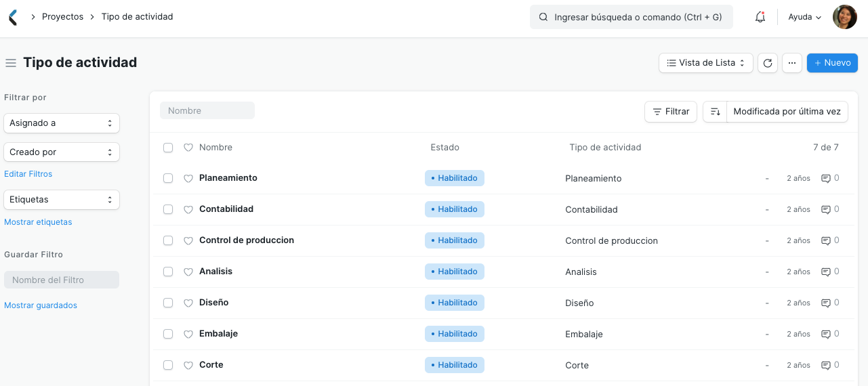Like the Contabilidad row heart
Viewport: 868px width, 386px height.
pos(188,210)
